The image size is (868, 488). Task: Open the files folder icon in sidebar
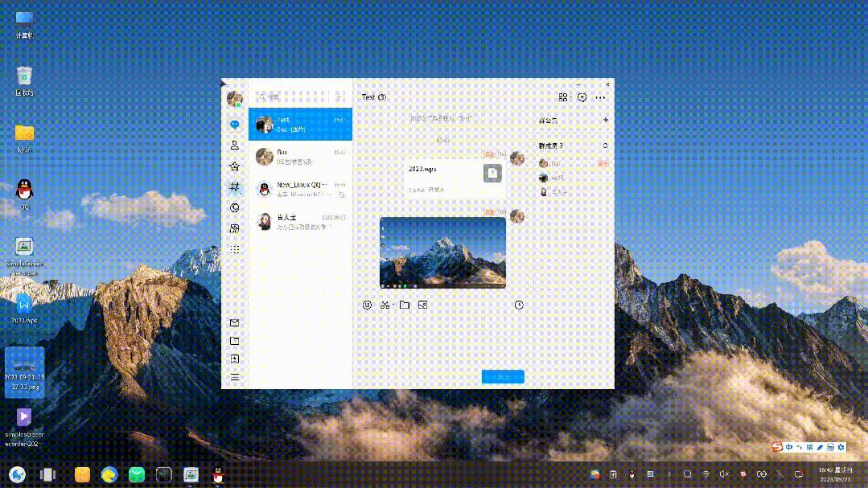pyautogui.click(x=235, y=341)
